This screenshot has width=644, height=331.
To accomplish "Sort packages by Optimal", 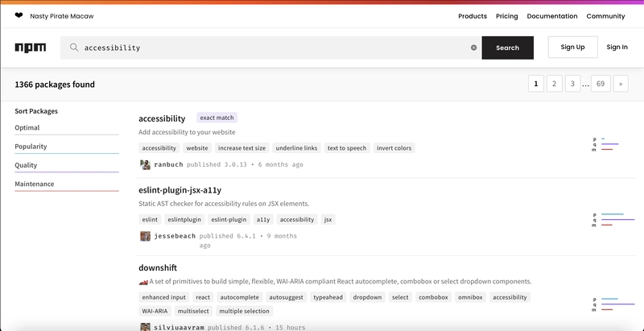I will (27, 127).
